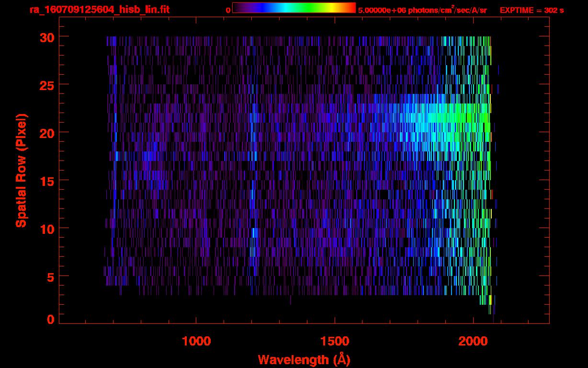Image resolution: width=588 pixels, height=368 pixels.
Task: Click the 1500 wavelength tick label
Action: click(x=334, y=341)
